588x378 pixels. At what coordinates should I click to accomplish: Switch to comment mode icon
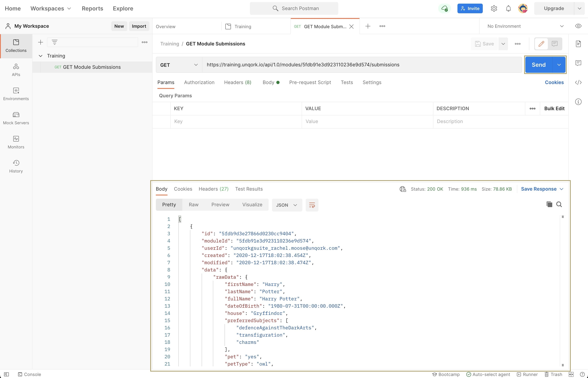(555, 44)
